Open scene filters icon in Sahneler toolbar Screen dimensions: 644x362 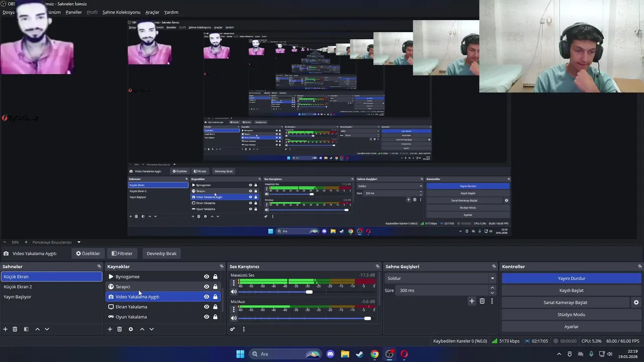(x=26, y=329)
